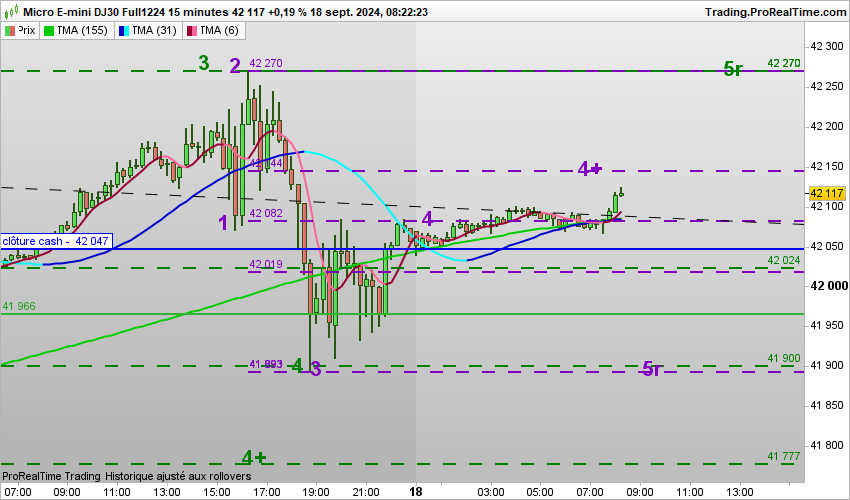
Task: Click the 15:00 time axis label
Action: coord(216,492)
